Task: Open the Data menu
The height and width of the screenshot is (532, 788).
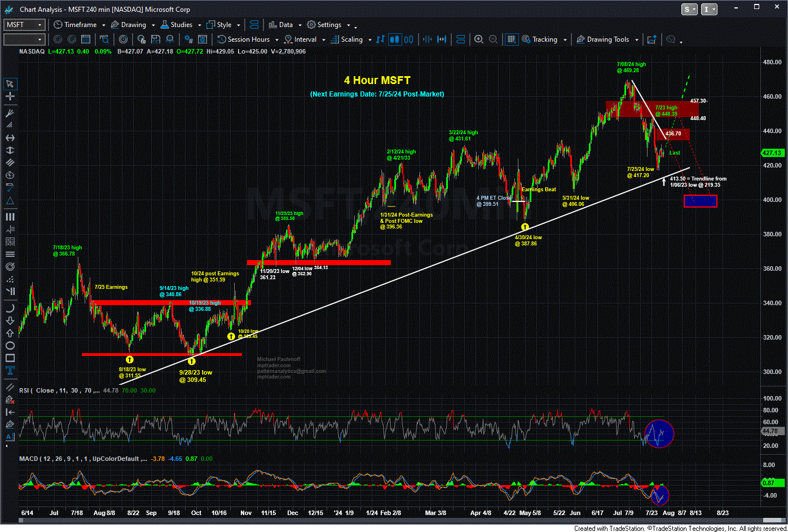Action: 280,25
